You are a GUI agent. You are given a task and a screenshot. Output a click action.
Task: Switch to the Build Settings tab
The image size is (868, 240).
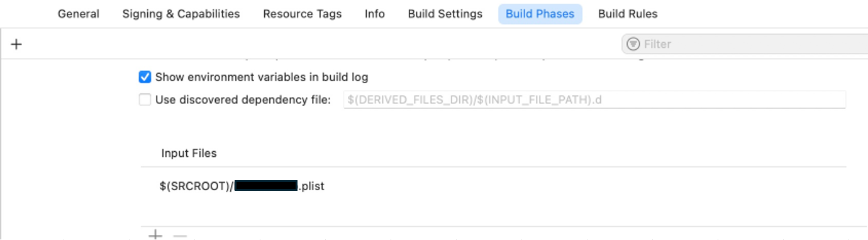tap(445, 14)
